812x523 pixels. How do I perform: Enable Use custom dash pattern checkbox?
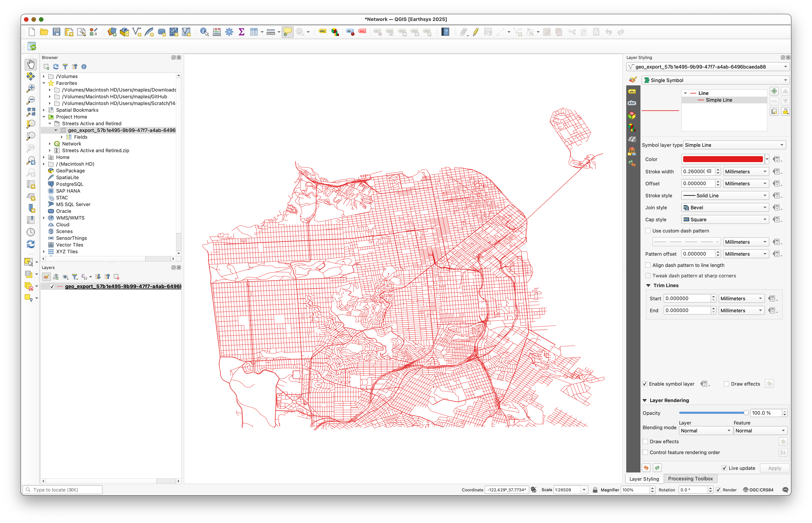coord(648,231)
